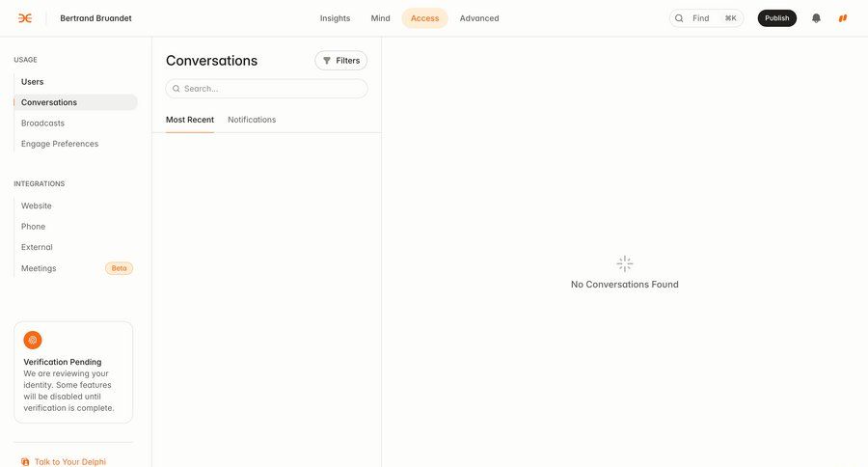The width and height of the screenshot is (868, 467).
Task: Click the fingerprint Verification Pending icon
Action: (x=33, y=341)
